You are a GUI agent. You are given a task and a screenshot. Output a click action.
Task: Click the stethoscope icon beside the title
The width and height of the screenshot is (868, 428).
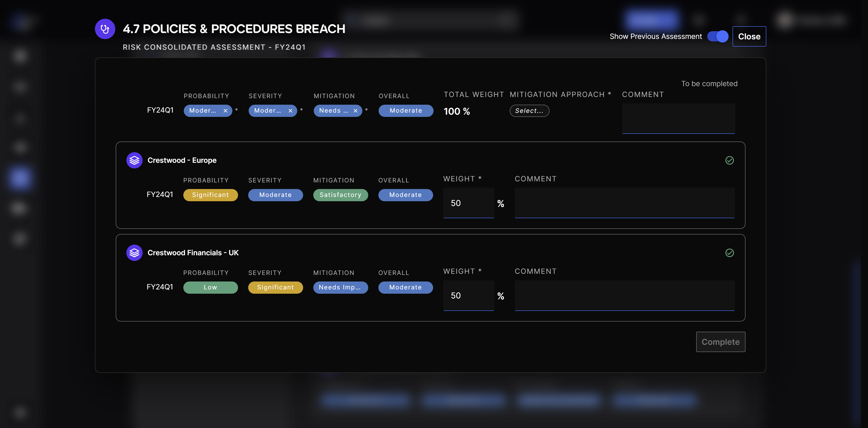[105, 29]
